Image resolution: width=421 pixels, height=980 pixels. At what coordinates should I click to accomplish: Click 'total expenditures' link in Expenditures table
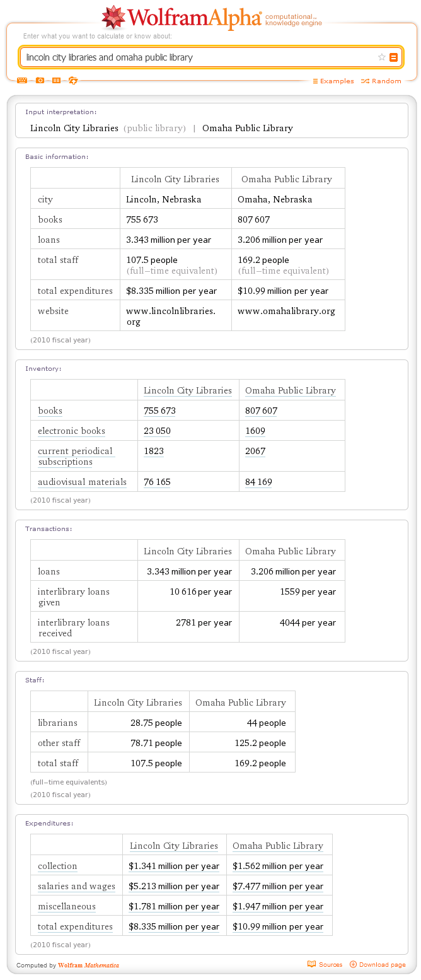[75, 926]
